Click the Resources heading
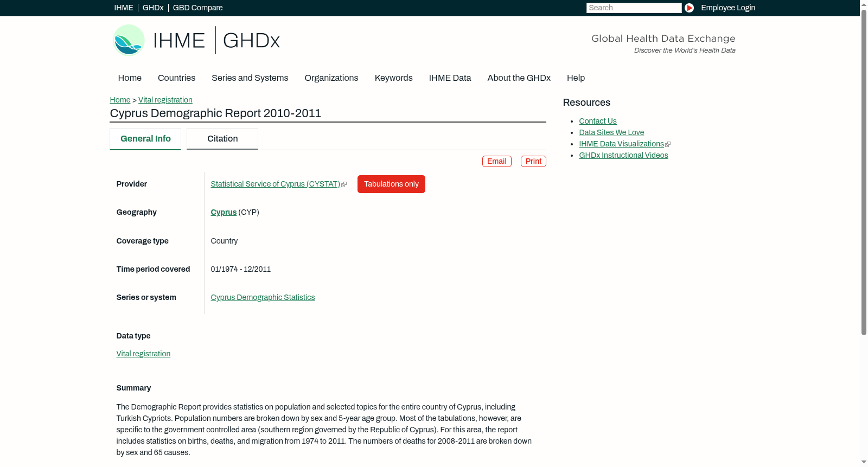 click(x=586, y=103)
